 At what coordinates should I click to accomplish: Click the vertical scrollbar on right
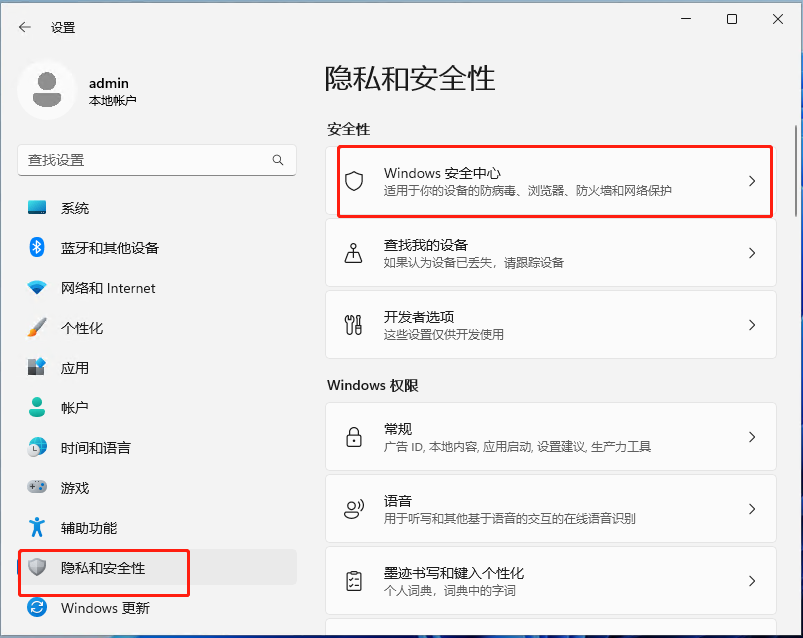[795, 171]
